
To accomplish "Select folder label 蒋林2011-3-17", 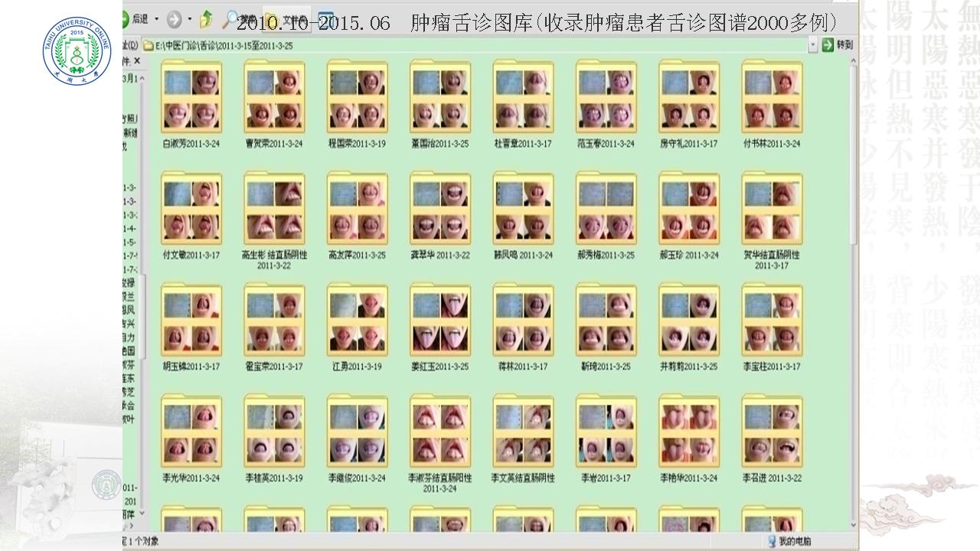I will point(523,367).
